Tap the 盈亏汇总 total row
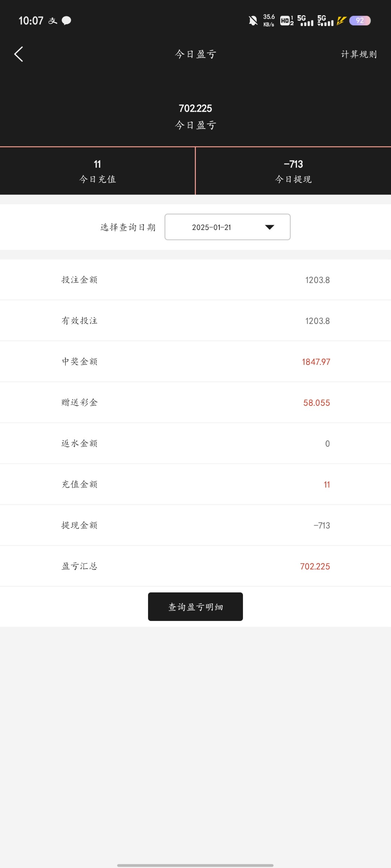The height and width of the screenshot is (868, 391). tap(195, 566)
